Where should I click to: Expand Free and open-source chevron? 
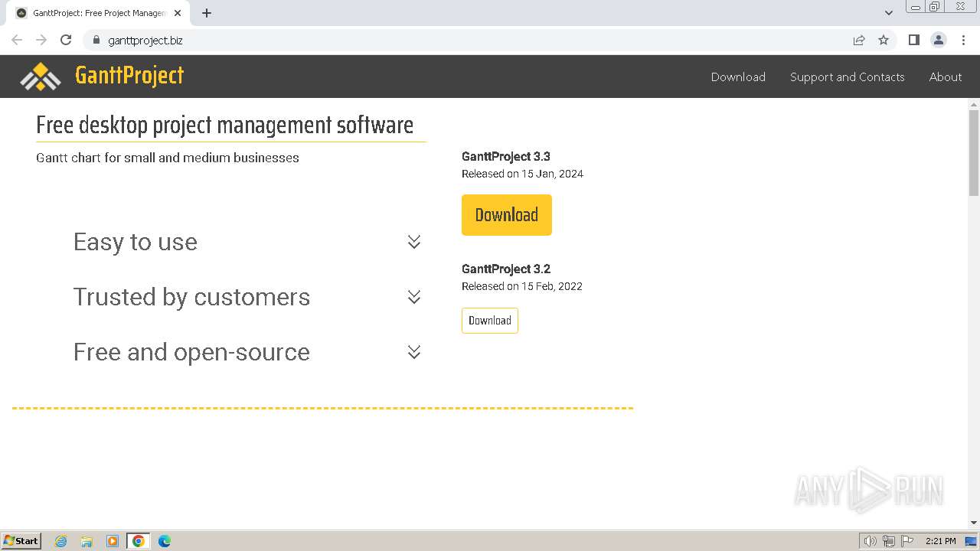pyautogui.click(x=414, y=352)
